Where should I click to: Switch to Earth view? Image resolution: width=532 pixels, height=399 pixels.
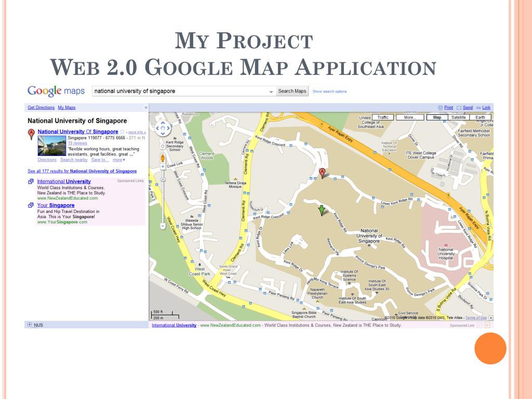(480, 117)
